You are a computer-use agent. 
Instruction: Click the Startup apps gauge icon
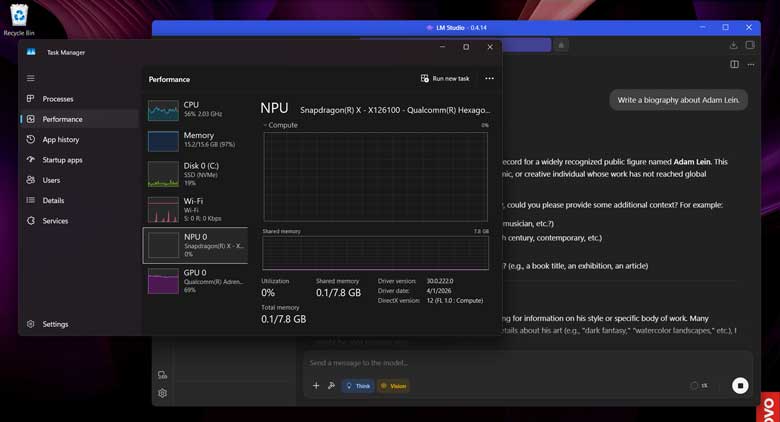point(31,159)
